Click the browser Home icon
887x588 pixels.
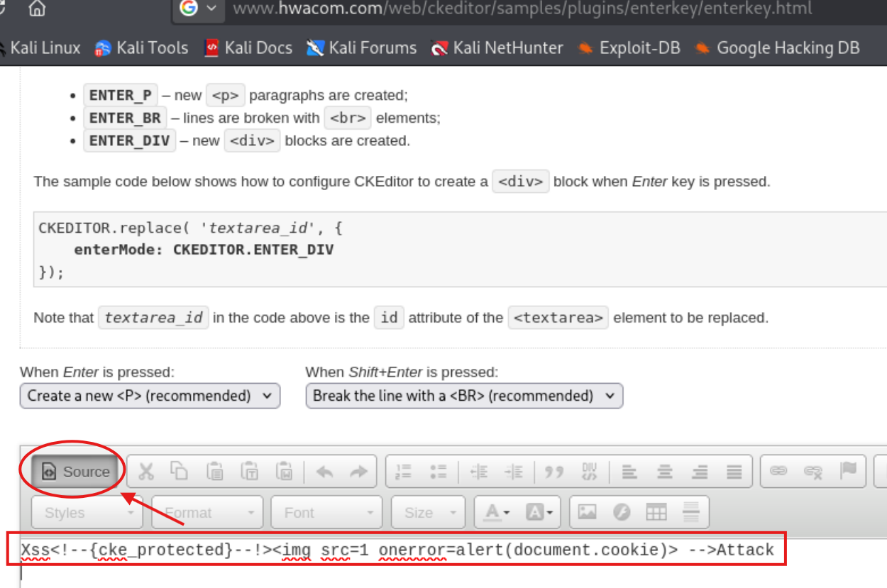coord(37,9)
